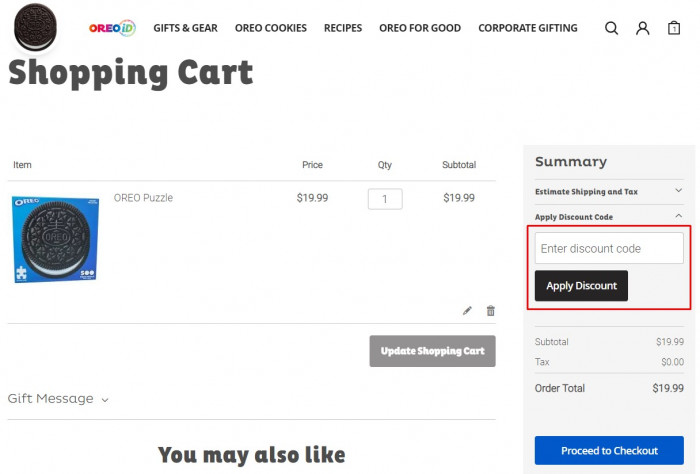Screen dimensions: 700x474
Task: Open the account user icon
Action: pos(642,28)
